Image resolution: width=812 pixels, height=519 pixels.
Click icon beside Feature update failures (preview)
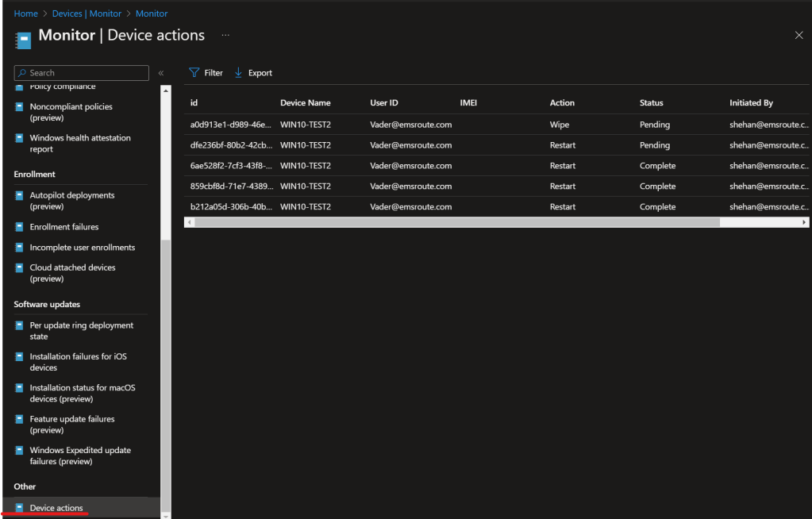[20, 419]
